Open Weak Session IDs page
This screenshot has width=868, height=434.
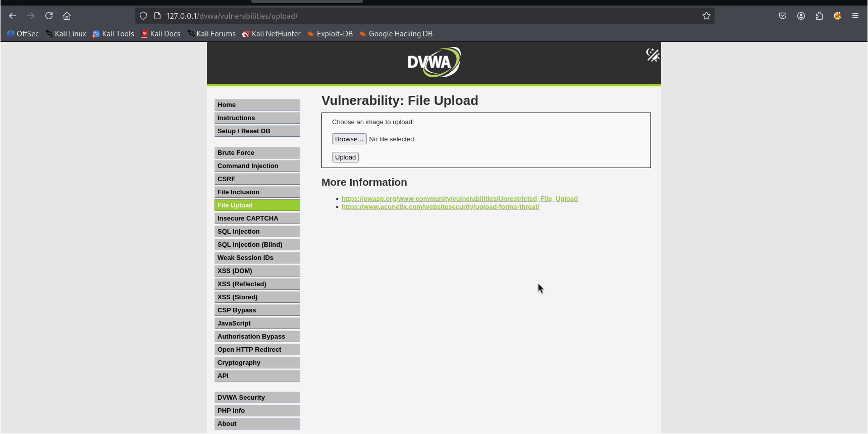click(257, 257)
